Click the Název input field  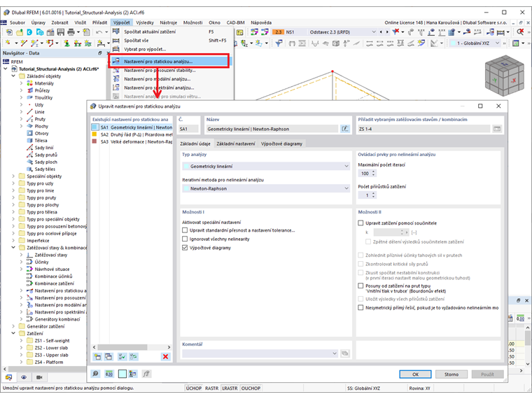(x=272, y=129)
